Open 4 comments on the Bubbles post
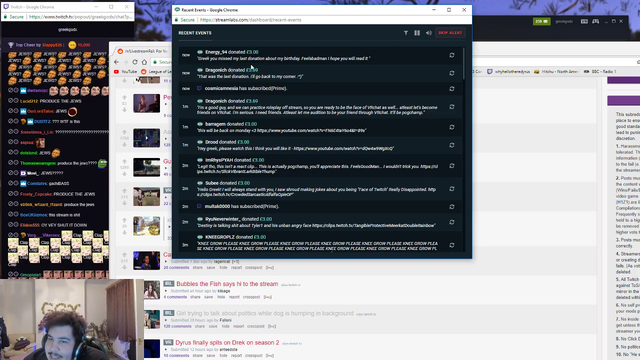The width and height of the screenshot is (640, 360). (x=176, y=297)
